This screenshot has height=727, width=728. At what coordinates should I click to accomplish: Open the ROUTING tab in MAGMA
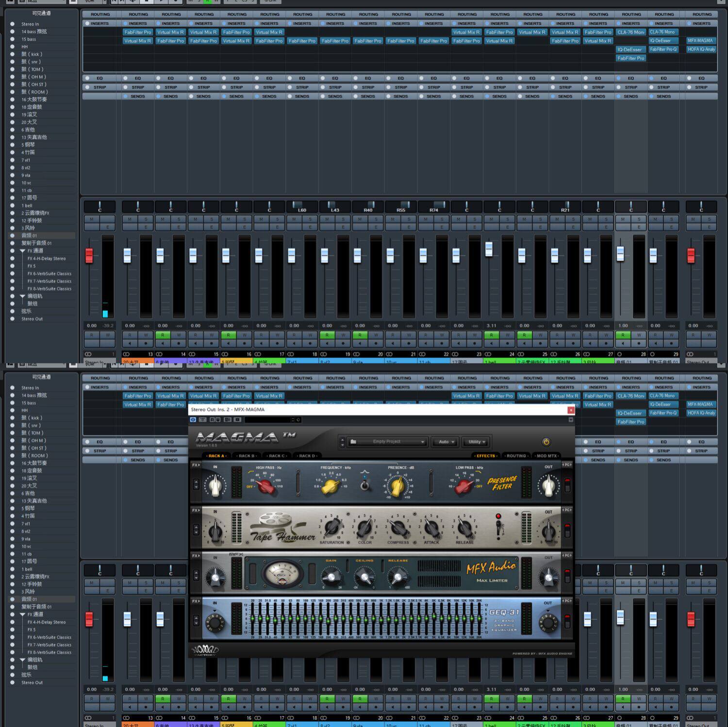(x=516, y=456)
